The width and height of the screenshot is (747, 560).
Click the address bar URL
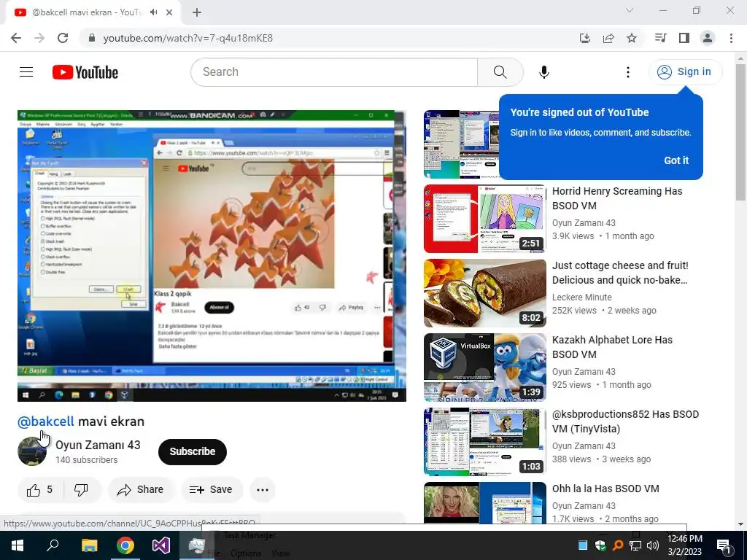(187, 38)
